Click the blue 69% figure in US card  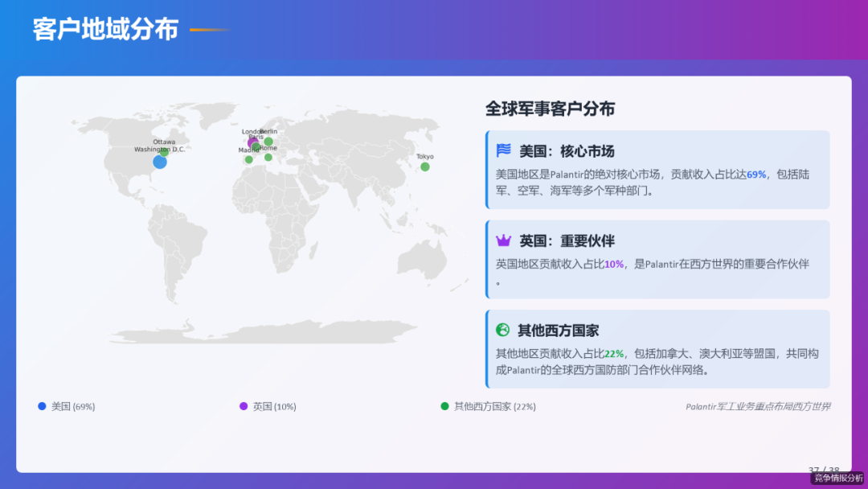coord(756,175)
